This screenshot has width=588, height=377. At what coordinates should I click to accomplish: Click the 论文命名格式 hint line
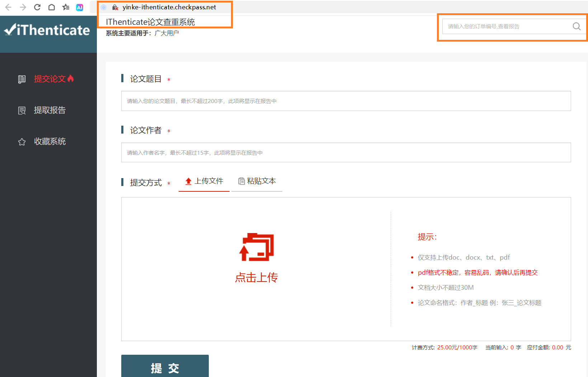(480, 303)
